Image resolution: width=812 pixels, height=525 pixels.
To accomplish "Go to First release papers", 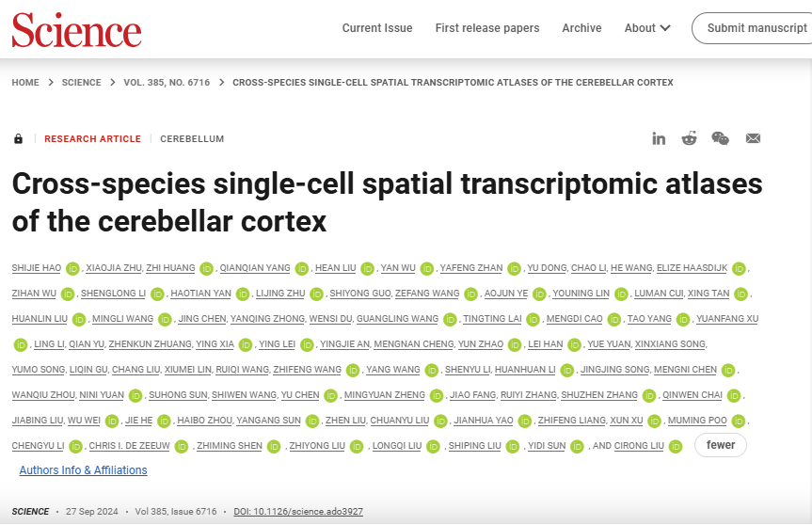I will coord(487,28).
